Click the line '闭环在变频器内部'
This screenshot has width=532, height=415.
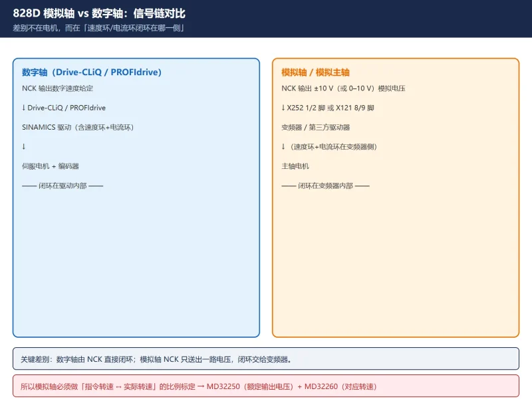[325, 186]
